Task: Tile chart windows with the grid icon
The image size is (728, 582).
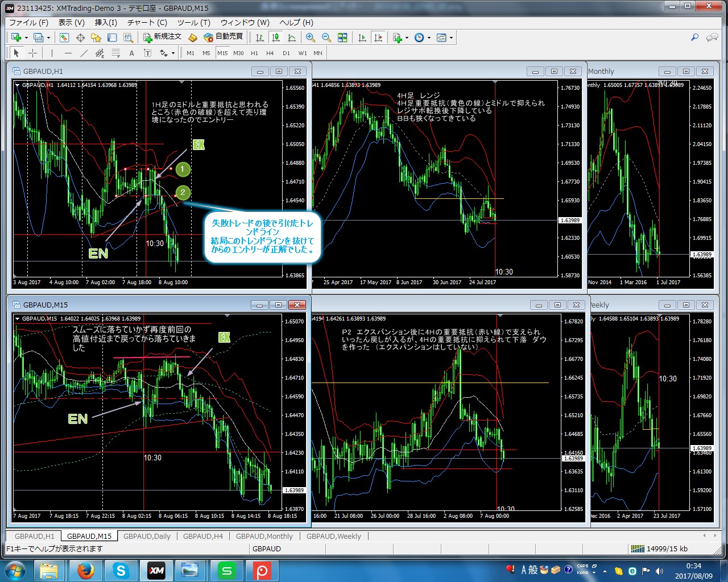Action: pos(342,38)
